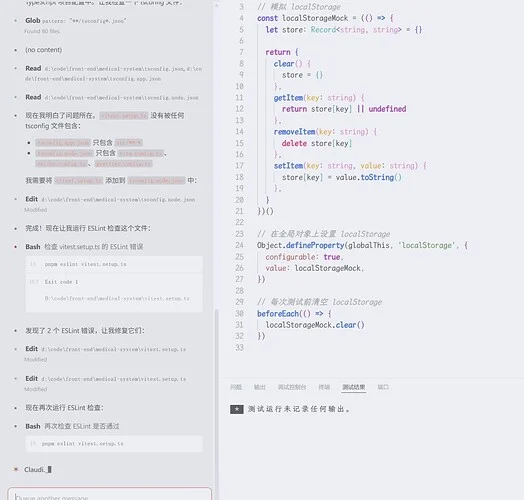The image size is (524, 500).
Task: Click the star marker before the test output message
Action: [x=237, y=409]
